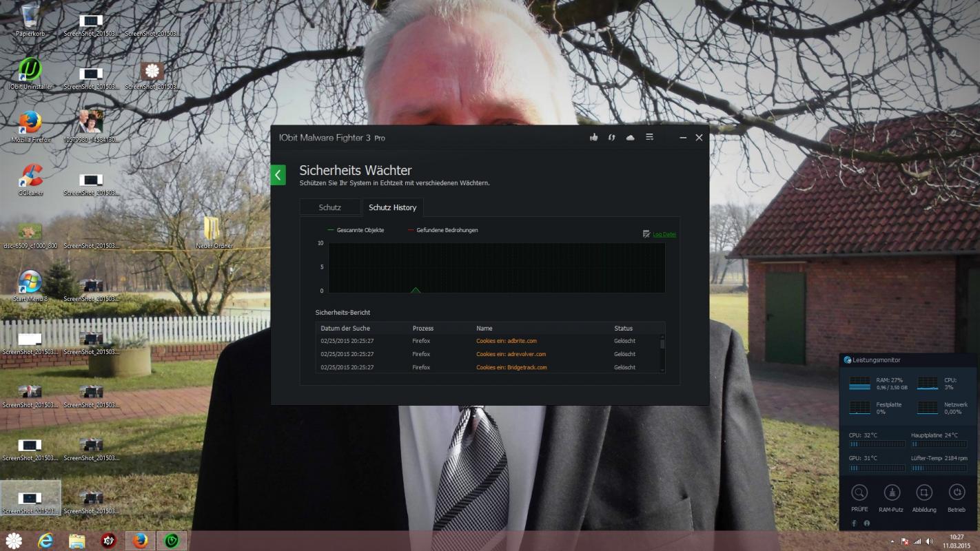Click the IObit Malware Fighter taskbar button
This screenshot has width=980, height=551.
pyautogui.click(x=172, y=541)
